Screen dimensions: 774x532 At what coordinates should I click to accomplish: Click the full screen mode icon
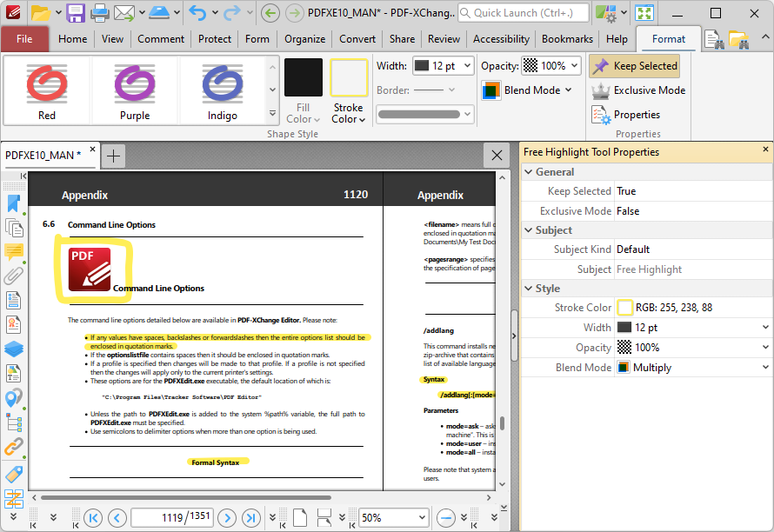pyautogui.click(x=644, y=13)
